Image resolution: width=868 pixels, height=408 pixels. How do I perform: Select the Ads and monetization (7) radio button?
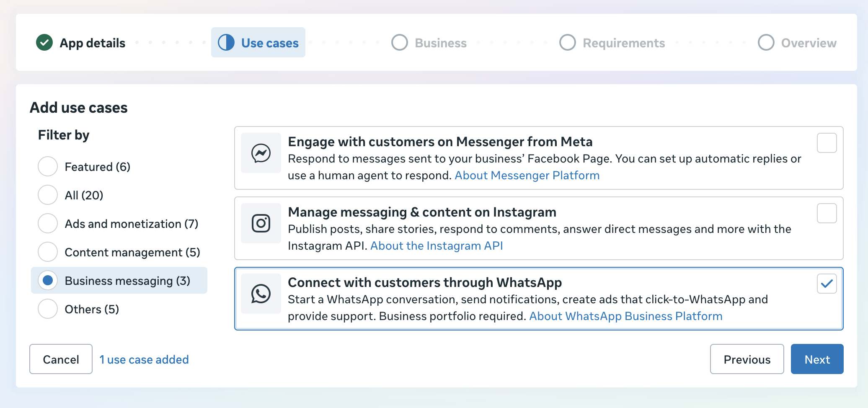48,223
